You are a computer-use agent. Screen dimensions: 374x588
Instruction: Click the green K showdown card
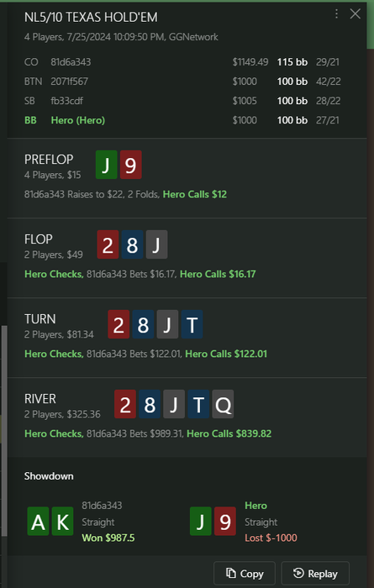[x=63, y=521]
